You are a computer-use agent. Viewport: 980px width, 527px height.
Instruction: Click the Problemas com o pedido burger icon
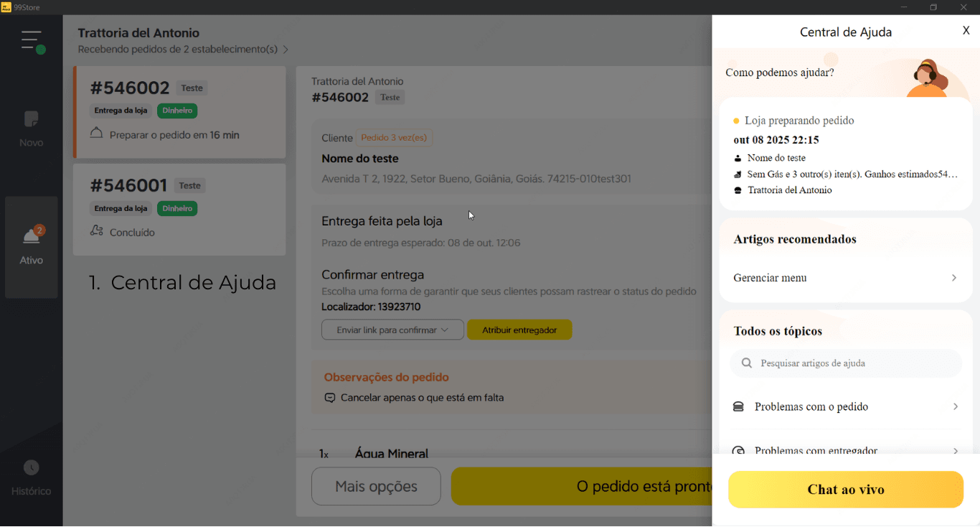pos(738,407)
